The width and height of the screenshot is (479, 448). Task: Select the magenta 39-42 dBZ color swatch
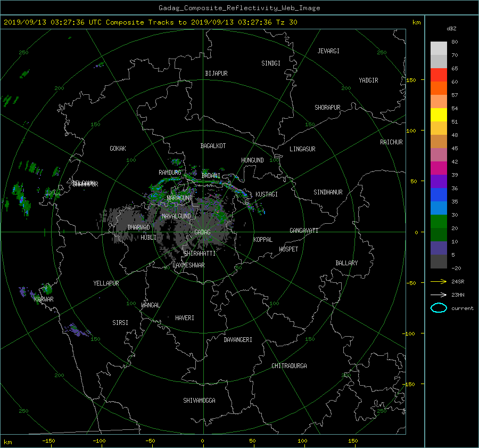439,168
